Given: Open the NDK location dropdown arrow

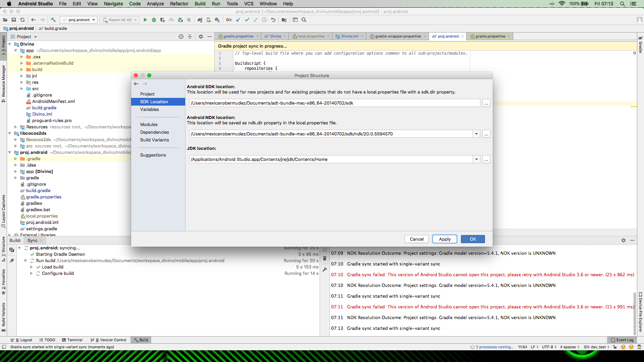Looking at the screenshot, I should point(476,134).
